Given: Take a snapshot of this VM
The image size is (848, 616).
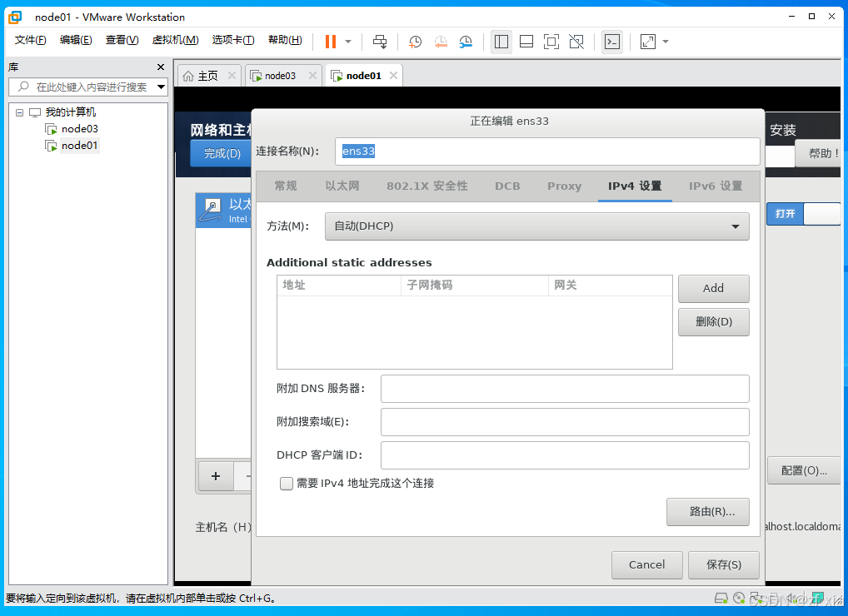Looking at the screenshot, I should pyautogui.click(x=415, y=42).
